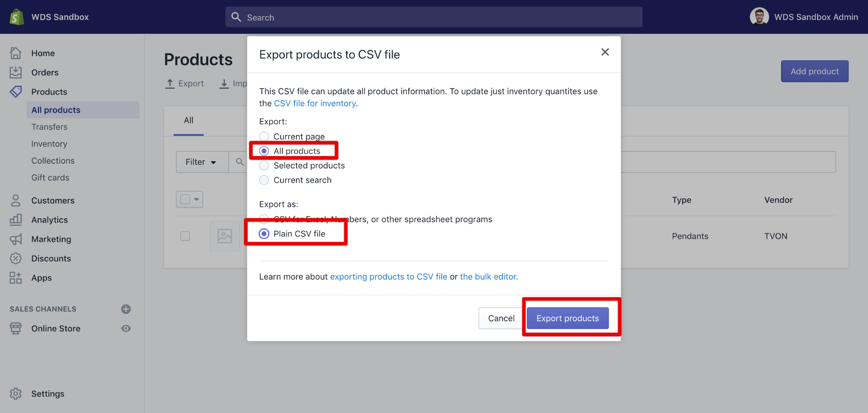The width and height of the screenshot is (868, 413).
Task: Select the Current search radio option
Action: pos(264,180)
